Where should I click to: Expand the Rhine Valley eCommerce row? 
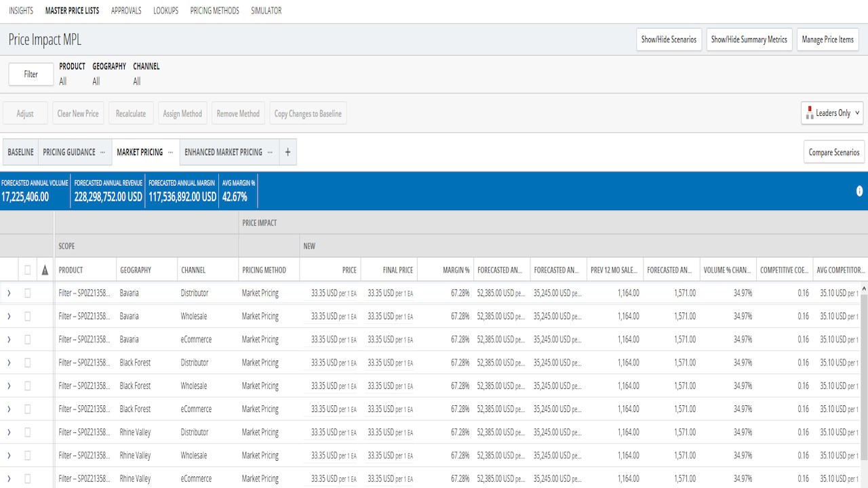pyautogui.click(x=9, y=479)
